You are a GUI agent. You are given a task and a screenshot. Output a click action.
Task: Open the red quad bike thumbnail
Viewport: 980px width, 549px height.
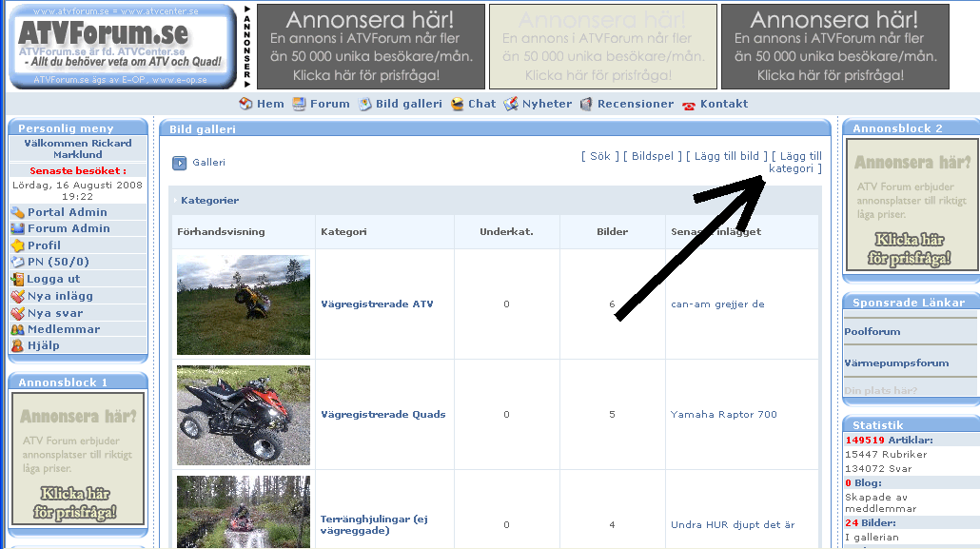point(244,415)
